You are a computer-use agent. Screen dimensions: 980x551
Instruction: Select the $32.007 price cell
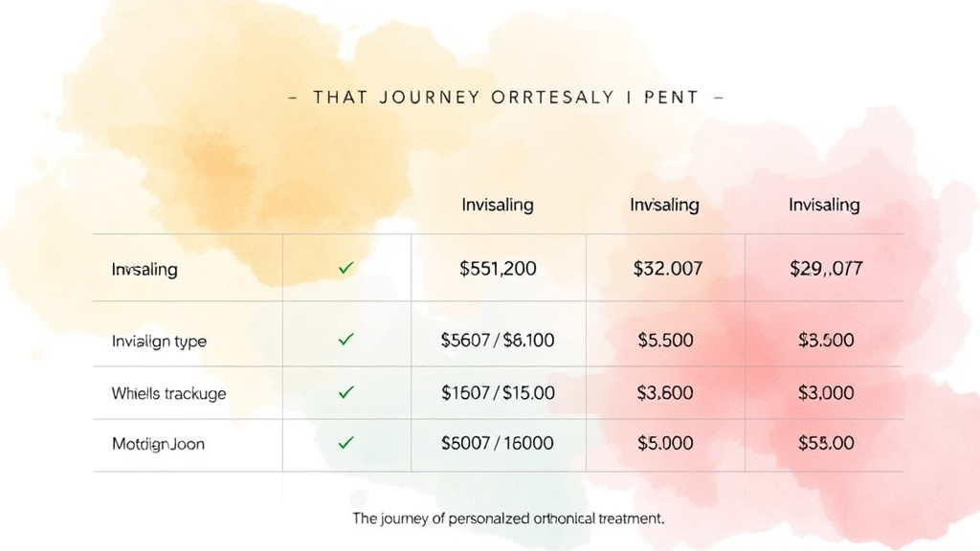pyautogui.click(x=668, y=270)
